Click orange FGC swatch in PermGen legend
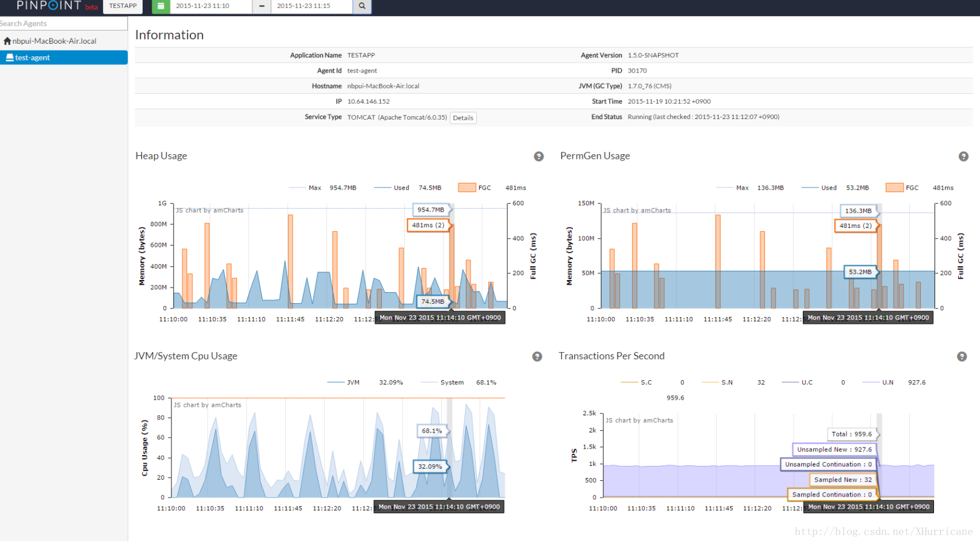Viewport: 980px width, 543px height. 894,188
